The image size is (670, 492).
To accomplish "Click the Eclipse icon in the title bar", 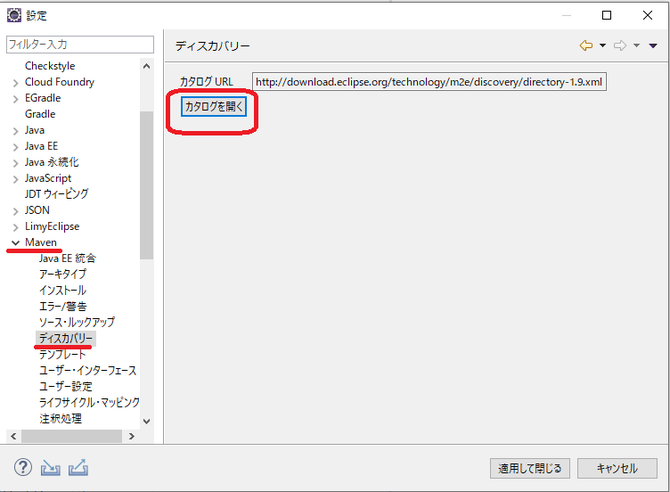I will [x=14, y=15].
